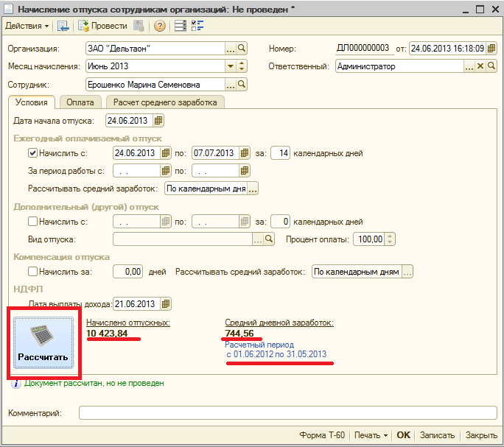Click additional leave 0 days field
504x447 pixels.
[x=280, y=222]
